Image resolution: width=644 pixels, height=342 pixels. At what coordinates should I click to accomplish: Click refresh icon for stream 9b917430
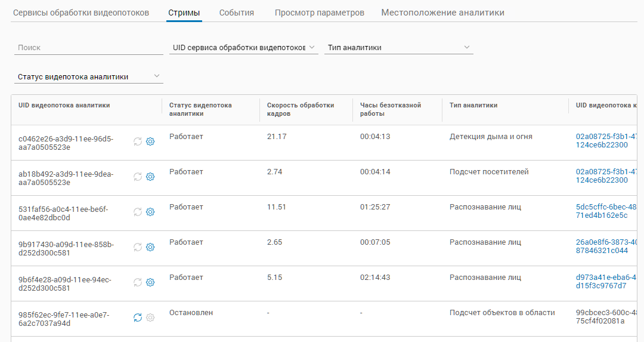pyautogui.click(x=138, y=247)
